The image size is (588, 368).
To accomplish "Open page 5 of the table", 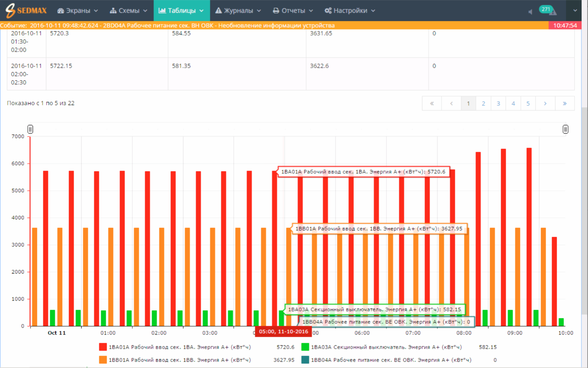I will coord(528,103).
